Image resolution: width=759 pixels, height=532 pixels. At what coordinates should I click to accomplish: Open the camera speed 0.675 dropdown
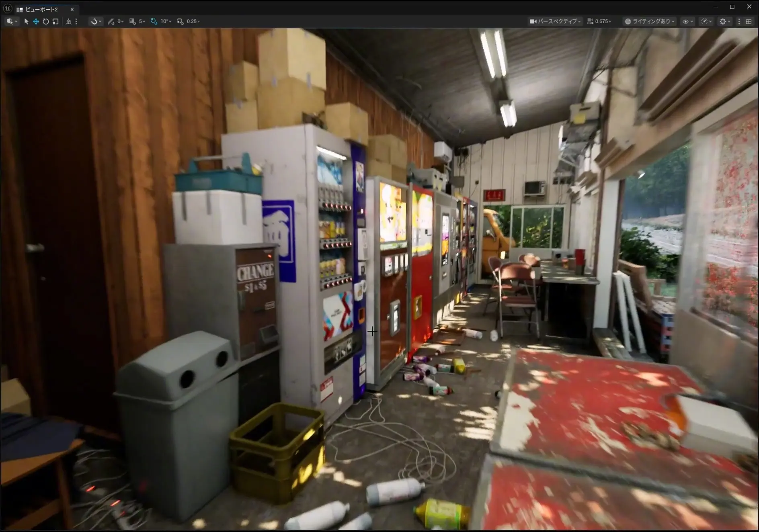[x=599, y=21]
